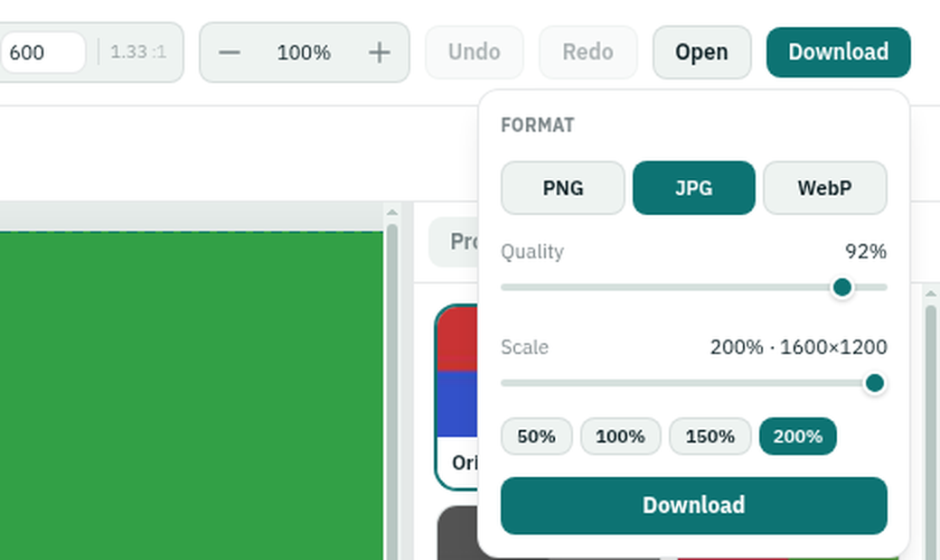The height and width of the screenshot is (560, 940).
Task: Choose the 200% scale preset
Action: tap(797, 436)
